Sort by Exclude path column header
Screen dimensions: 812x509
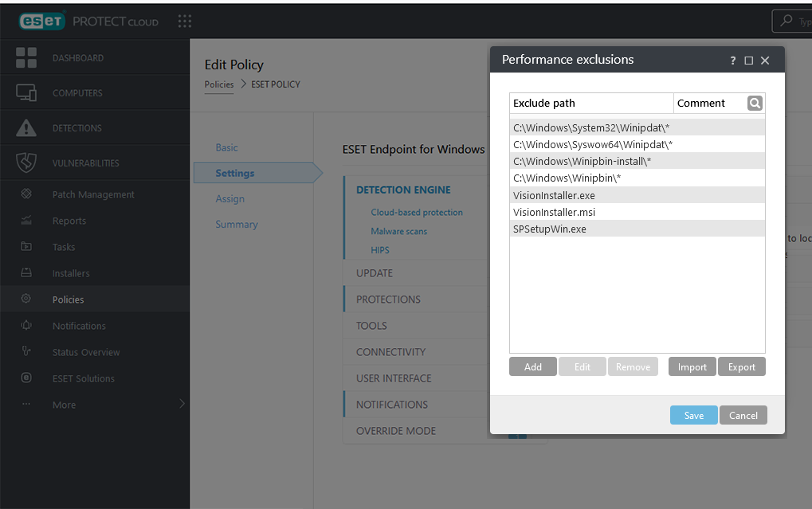pos(591,103)
